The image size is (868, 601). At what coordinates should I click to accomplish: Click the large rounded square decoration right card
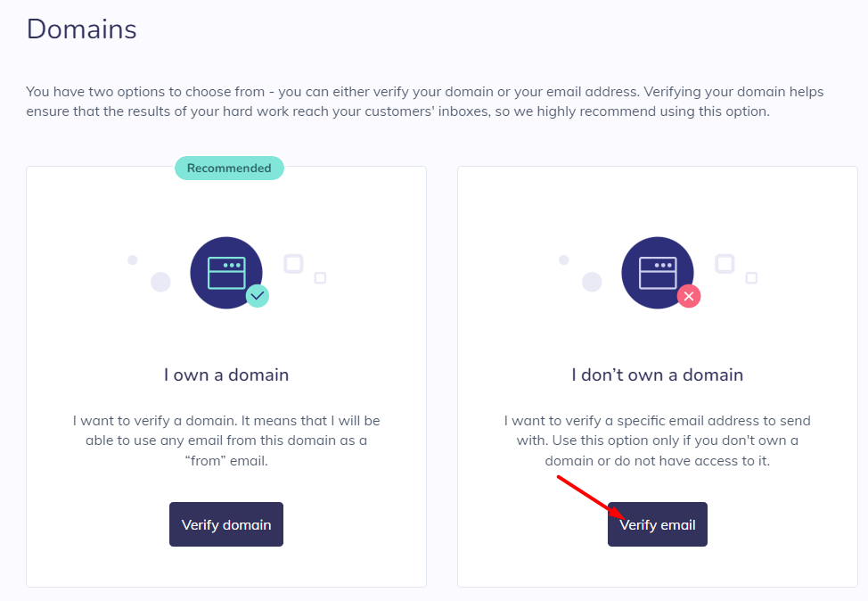click(725, 264)
